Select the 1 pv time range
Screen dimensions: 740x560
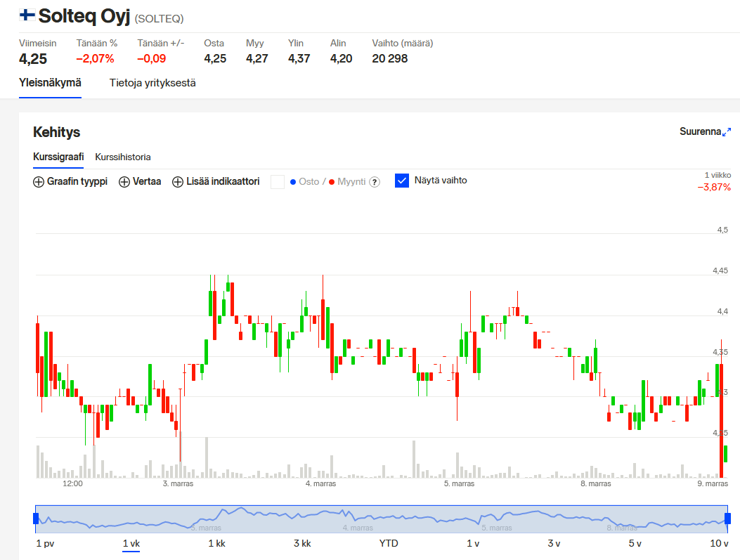(x=45, y=543)
